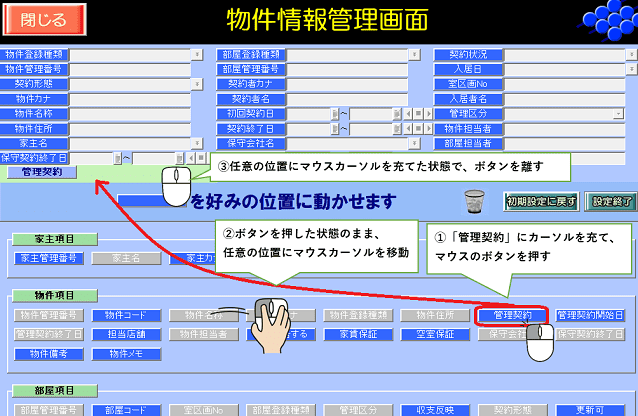Select the 物件メモ item

pos(126,353)
